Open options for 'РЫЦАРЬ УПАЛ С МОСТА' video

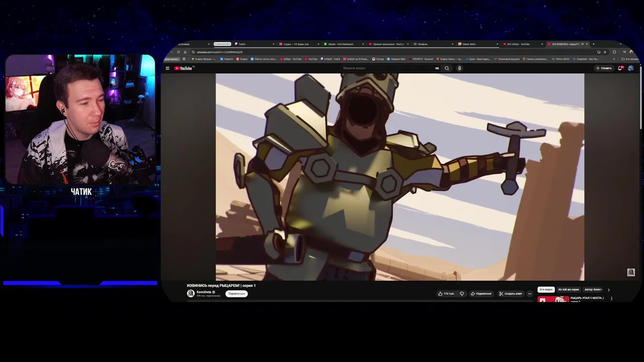(612, 299)
